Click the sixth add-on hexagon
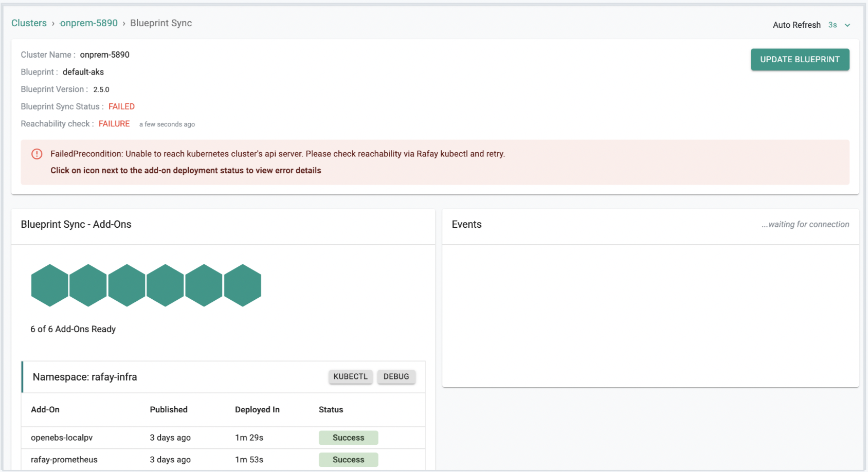The image size is (868, 472). click(x=243, y=285)
